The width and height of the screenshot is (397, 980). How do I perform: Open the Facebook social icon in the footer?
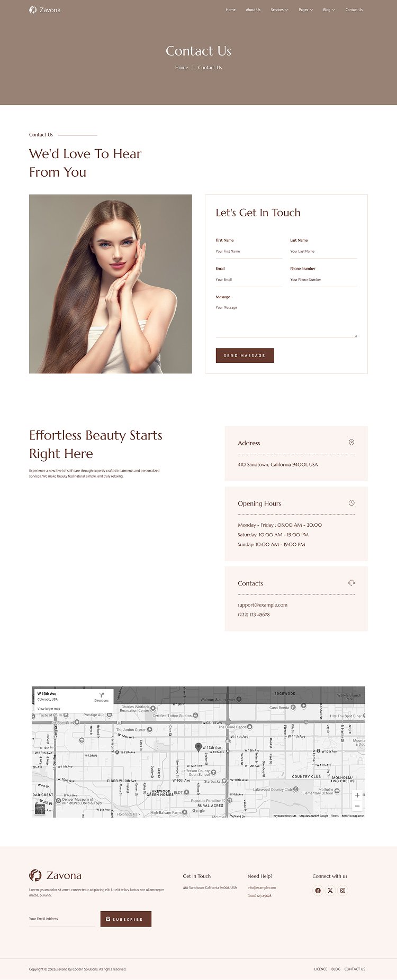coord(318,890)
